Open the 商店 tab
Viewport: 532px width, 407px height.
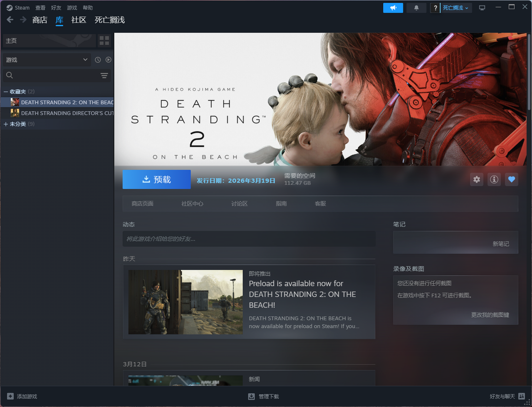click(39, 20)
